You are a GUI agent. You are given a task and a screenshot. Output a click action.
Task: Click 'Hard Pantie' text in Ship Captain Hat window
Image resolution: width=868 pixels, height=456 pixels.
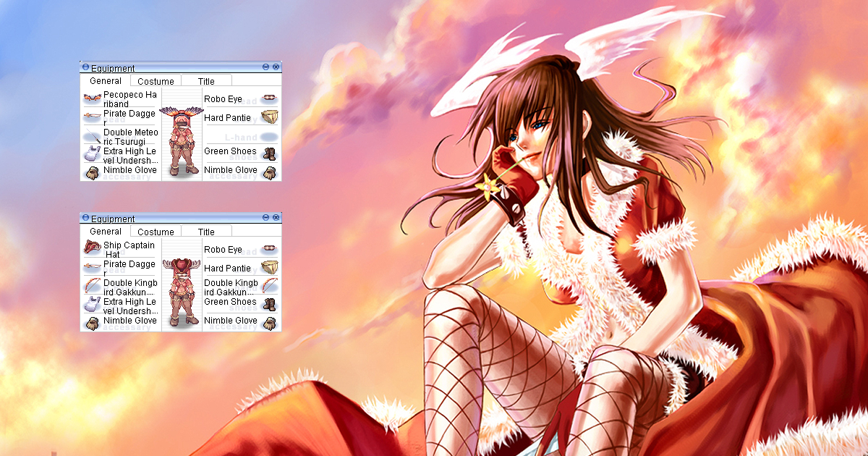pyautogui.click(x=227, y=268)
